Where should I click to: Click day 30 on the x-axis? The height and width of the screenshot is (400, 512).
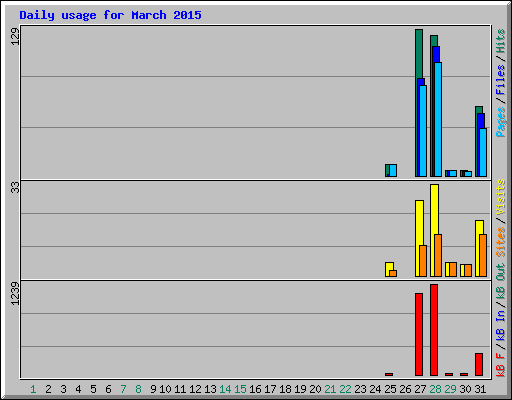click(x=465, y=389)
